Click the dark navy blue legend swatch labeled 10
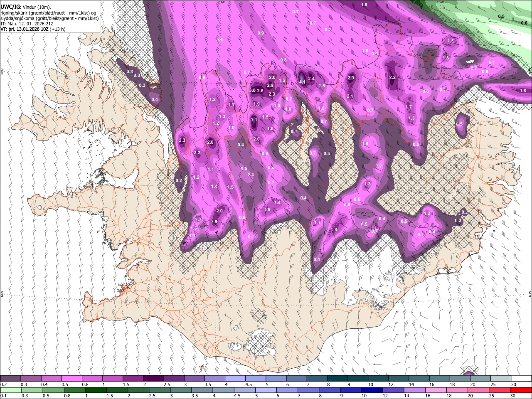The height and width of the screenshot is (399, 532). [x=371, y=390]
